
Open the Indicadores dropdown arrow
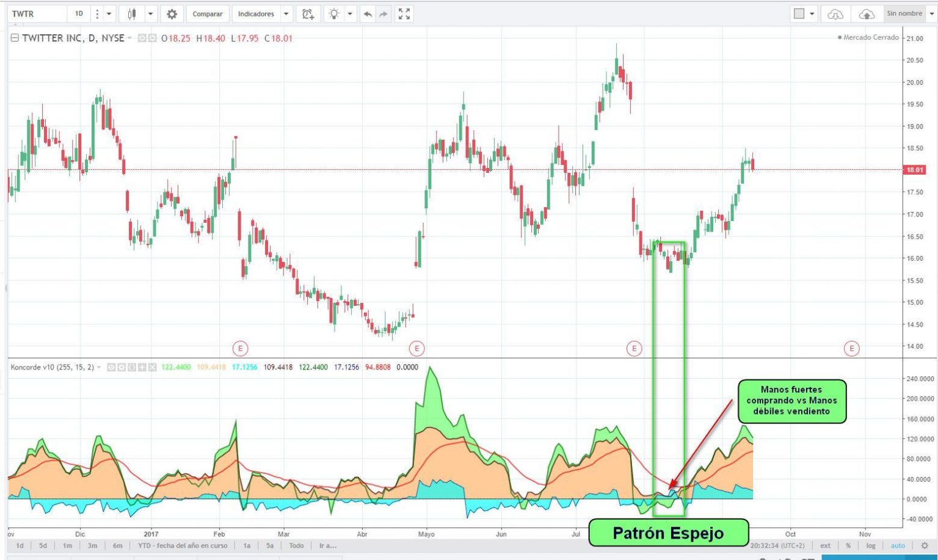[286, 14]
